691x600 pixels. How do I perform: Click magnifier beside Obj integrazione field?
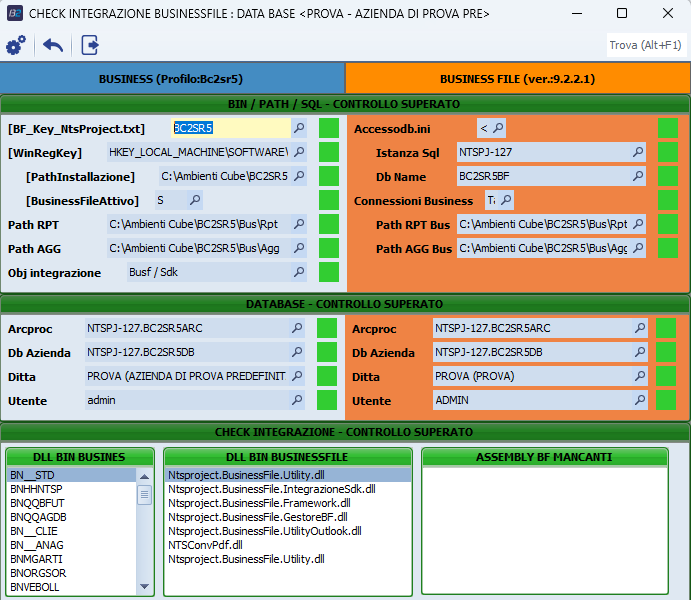pos(299,272)
